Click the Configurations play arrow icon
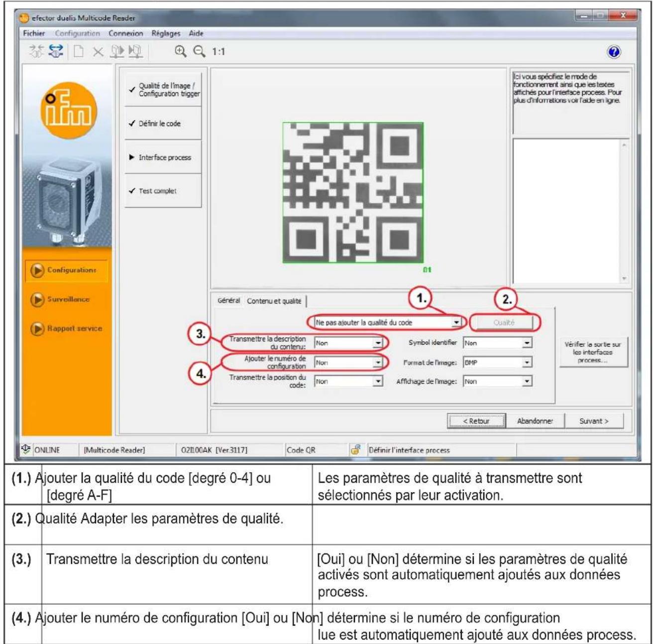653x644 pixels. (37, 270)
